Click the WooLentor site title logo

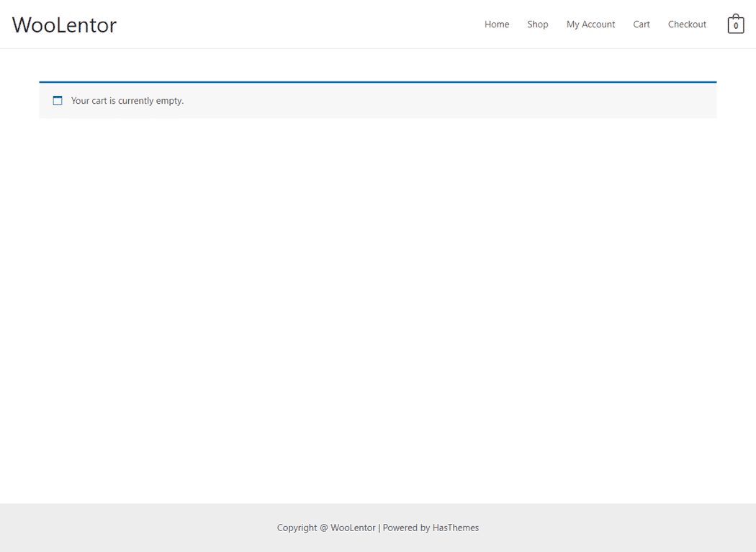coord(64,25)
